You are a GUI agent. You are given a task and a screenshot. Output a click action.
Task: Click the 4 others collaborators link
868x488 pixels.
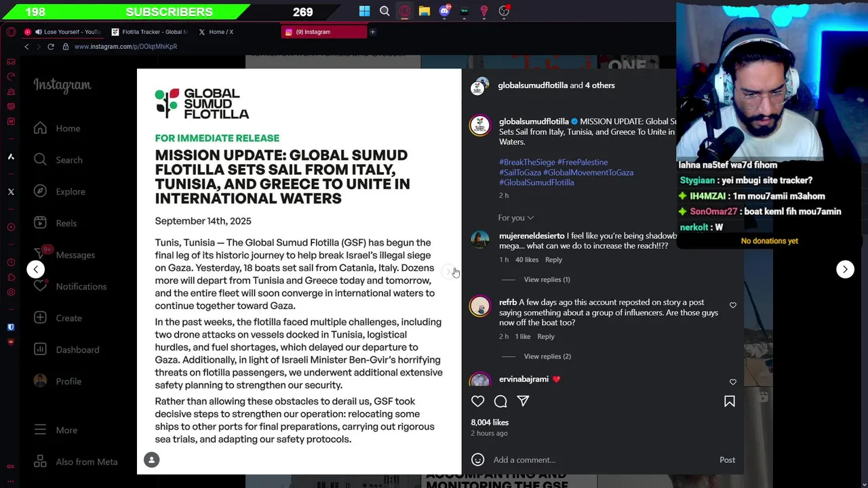point(600,85)
